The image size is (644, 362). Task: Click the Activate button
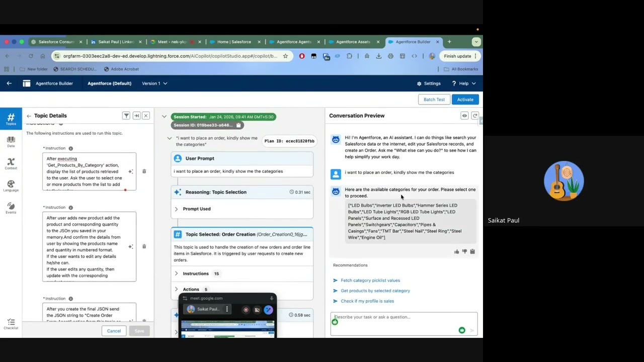pos(465,100)
